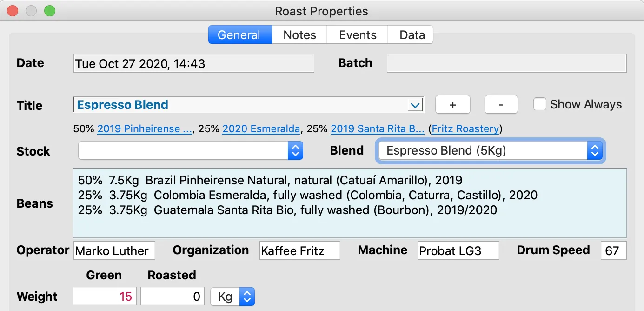Screen dimensions: 644x311
Task: Edit the Organization field Kaffee Fritz
Action: 299,250
